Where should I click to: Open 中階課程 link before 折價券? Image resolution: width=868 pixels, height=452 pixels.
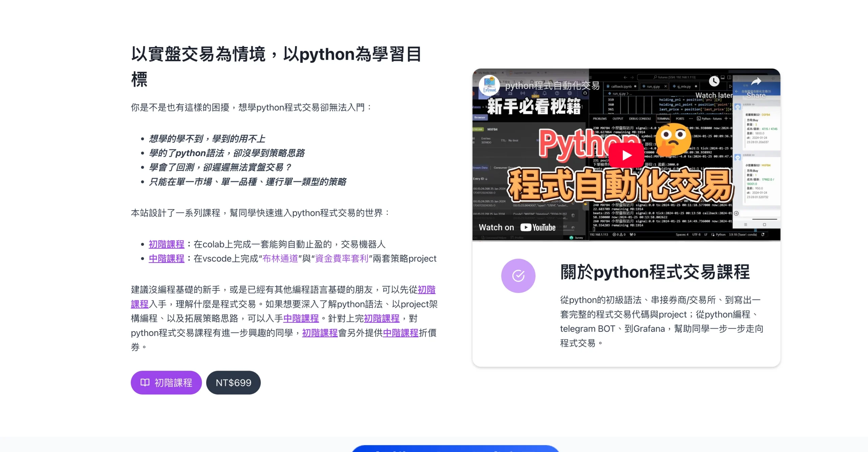400,333
